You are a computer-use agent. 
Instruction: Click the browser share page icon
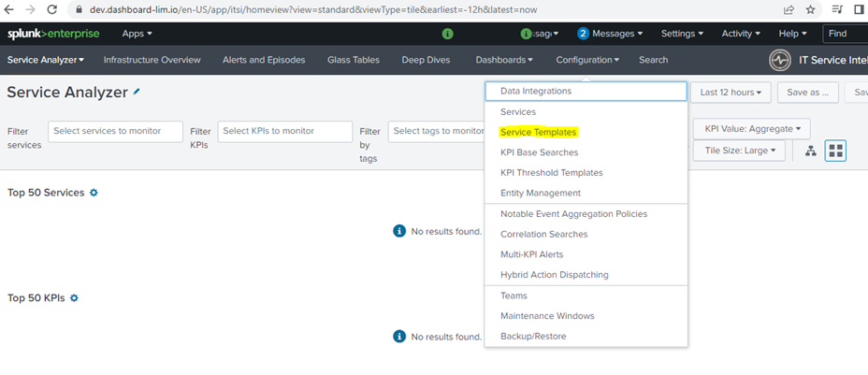(788, 9)
